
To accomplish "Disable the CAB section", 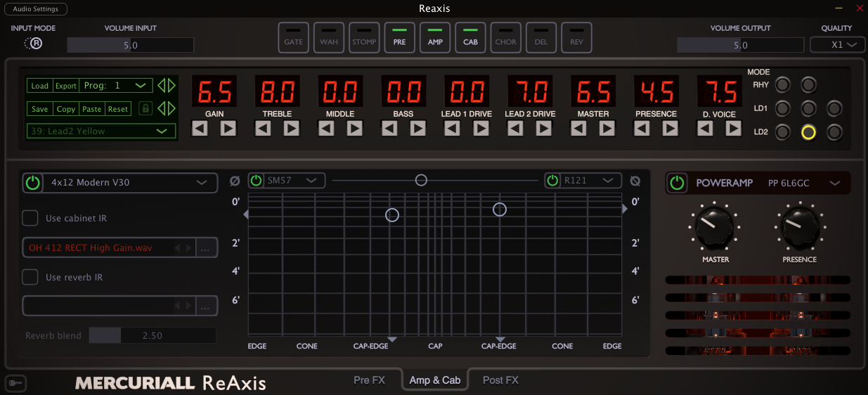I will tap(470, 38).
